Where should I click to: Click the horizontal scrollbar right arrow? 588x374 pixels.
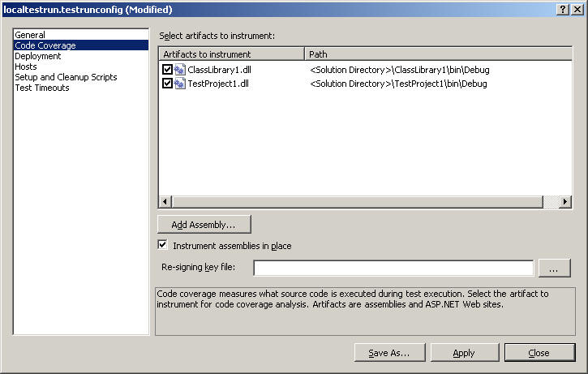(565, 202)
